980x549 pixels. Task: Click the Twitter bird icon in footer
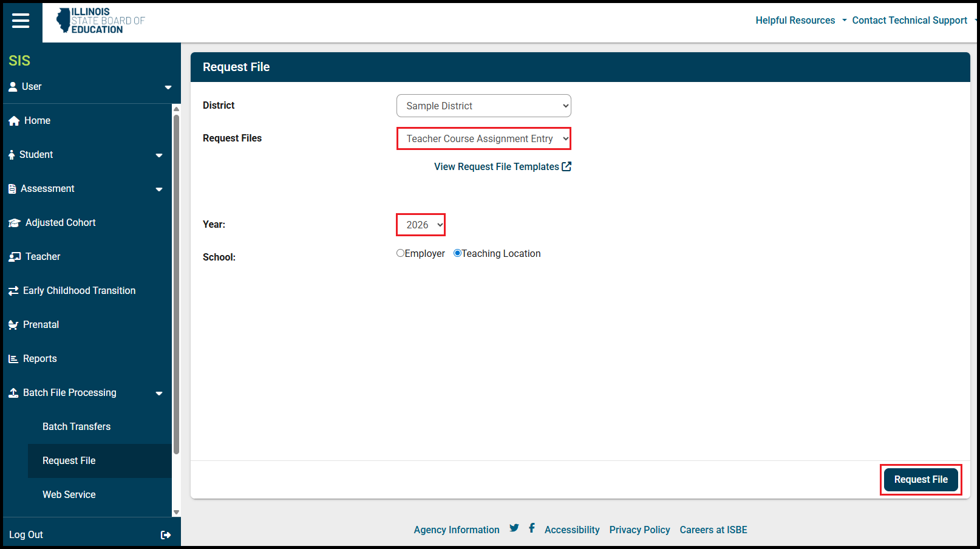pyautogui.click(x=514, y=528)
